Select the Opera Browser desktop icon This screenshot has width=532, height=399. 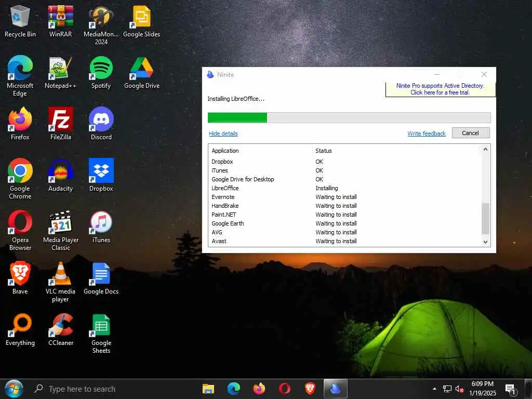coord(20,231)
